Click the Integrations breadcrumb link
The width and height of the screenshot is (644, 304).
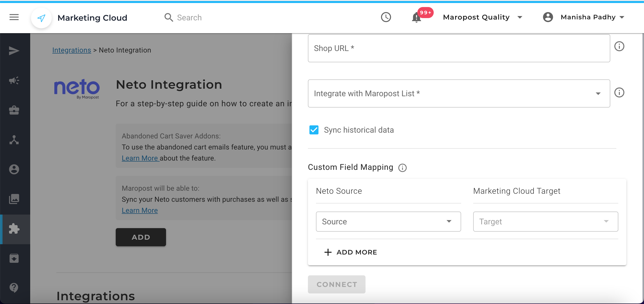pyautogui.click(x=71, y=50)
